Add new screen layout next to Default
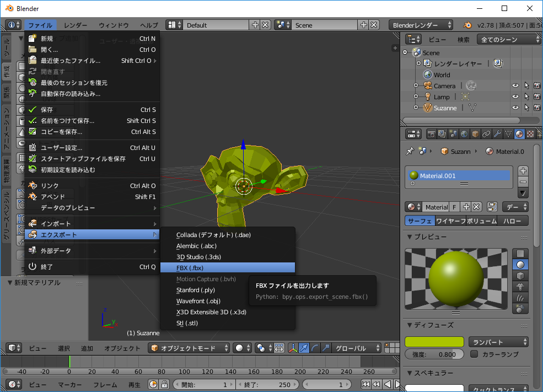Image resolution: width=543 pixels, height=392 pixels. coord(255,25)
